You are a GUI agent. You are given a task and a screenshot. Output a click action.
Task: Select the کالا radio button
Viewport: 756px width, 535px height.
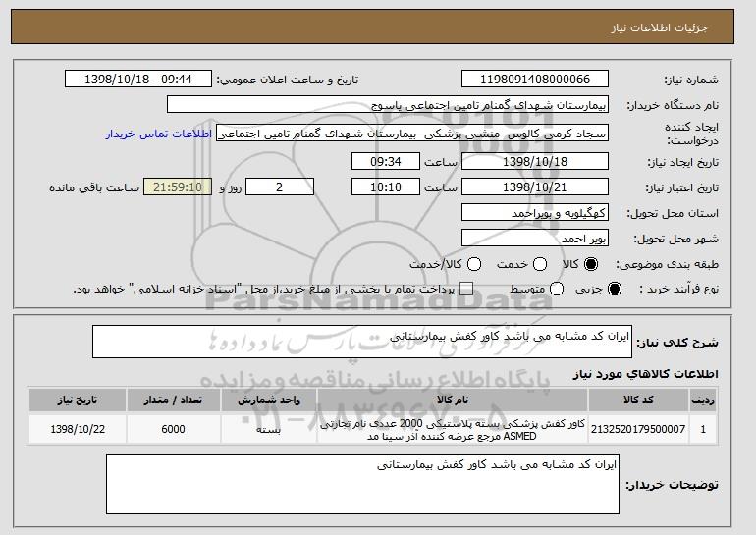[591, 264]
